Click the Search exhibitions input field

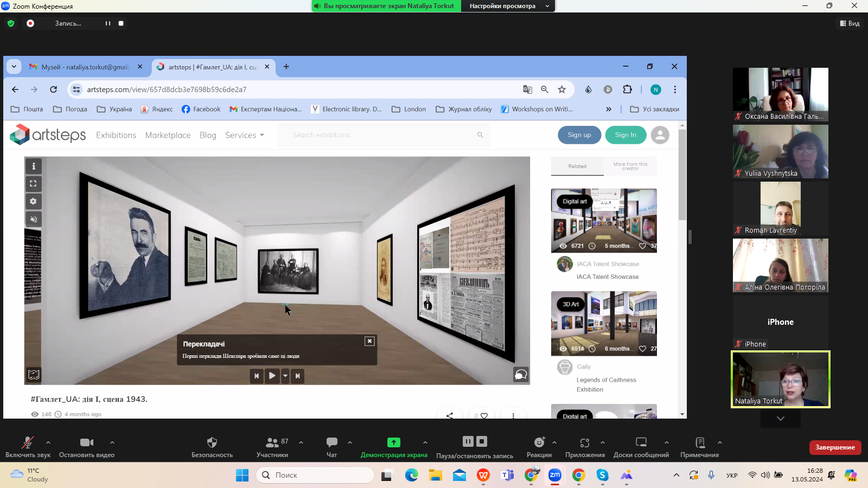(x=382, y=135)
